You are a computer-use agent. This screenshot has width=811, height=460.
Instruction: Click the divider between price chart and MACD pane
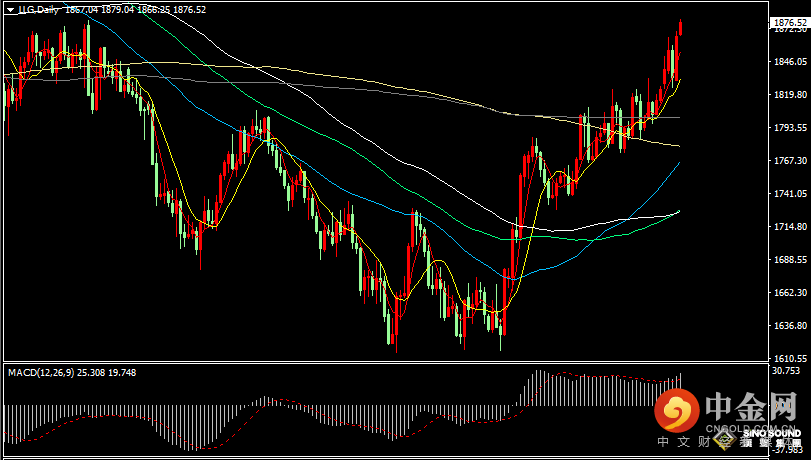pos(400,363)
